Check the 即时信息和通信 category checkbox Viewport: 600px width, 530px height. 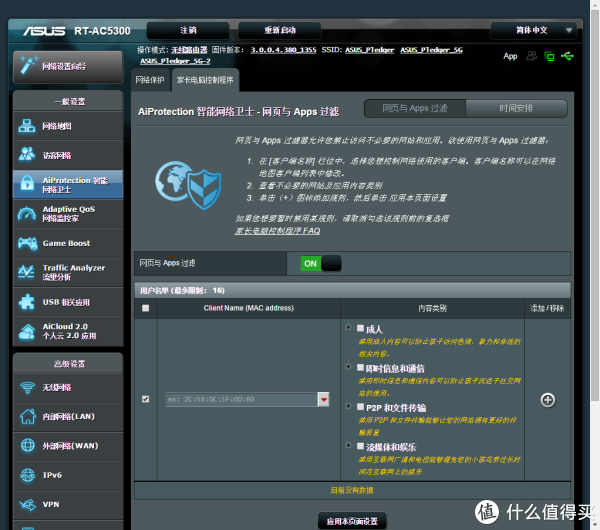pyautogui.click(x=360, y=367)
